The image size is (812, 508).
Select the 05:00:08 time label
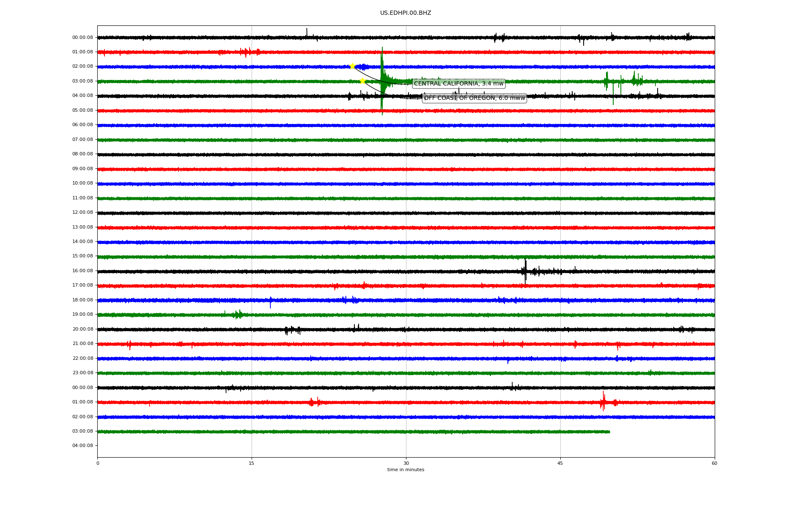pos(82,110)
